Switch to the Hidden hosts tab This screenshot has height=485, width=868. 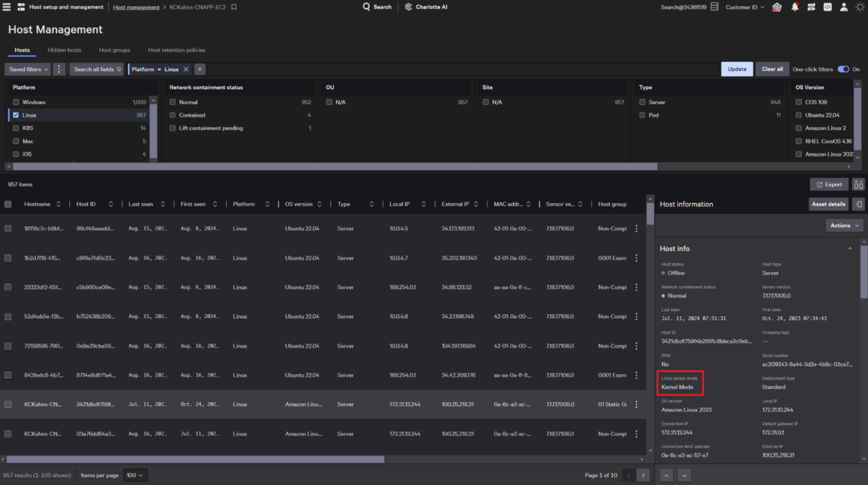pos(64,50)
